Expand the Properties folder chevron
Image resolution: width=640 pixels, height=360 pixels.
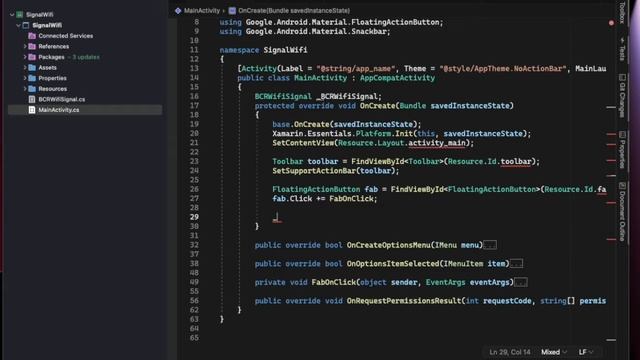pos(25,78)
